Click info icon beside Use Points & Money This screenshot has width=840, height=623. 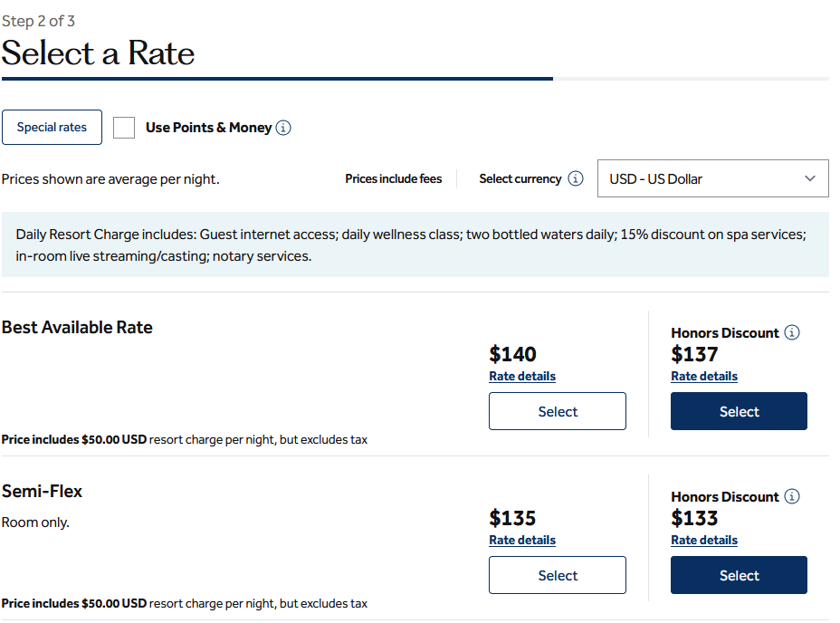(x=283, y=128)
